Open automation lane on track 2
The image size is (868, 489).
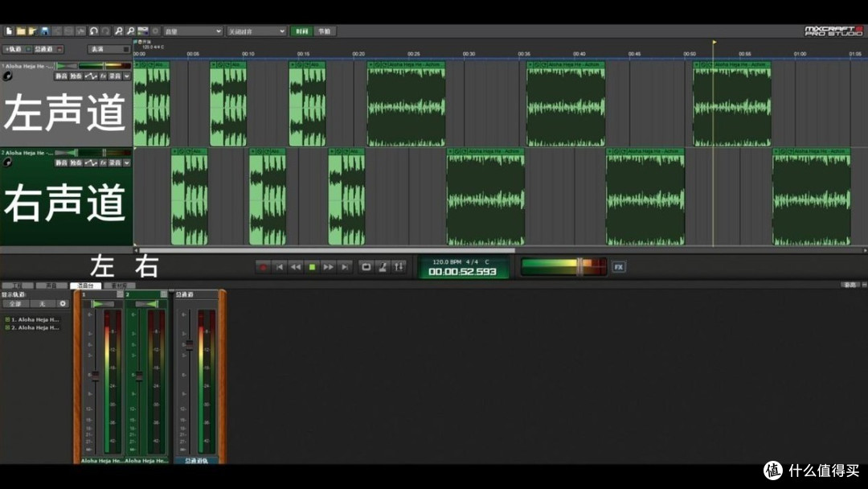[x=91, y=162]
